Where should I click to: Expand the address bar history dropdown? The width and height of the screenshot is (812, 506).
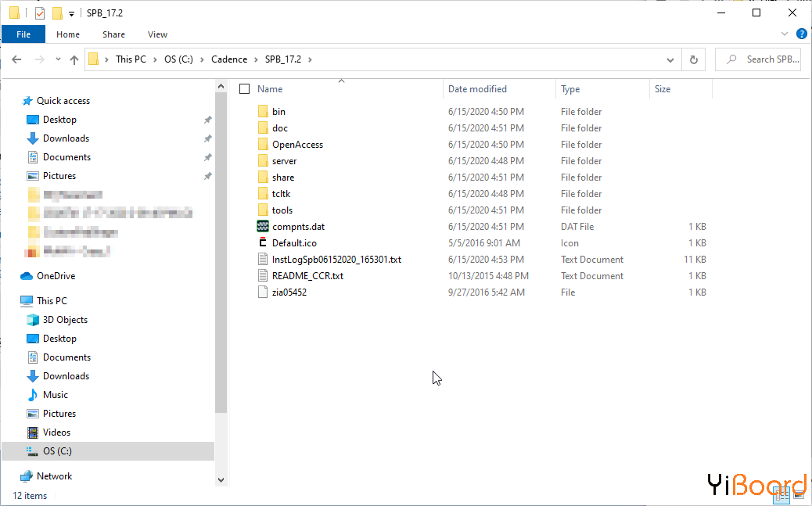coord(670,59)
